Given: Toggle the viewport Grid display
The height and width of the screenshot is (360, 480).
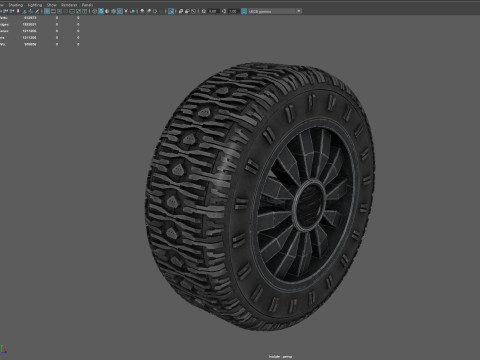Looking at the screenshot, I should [47, 11].
